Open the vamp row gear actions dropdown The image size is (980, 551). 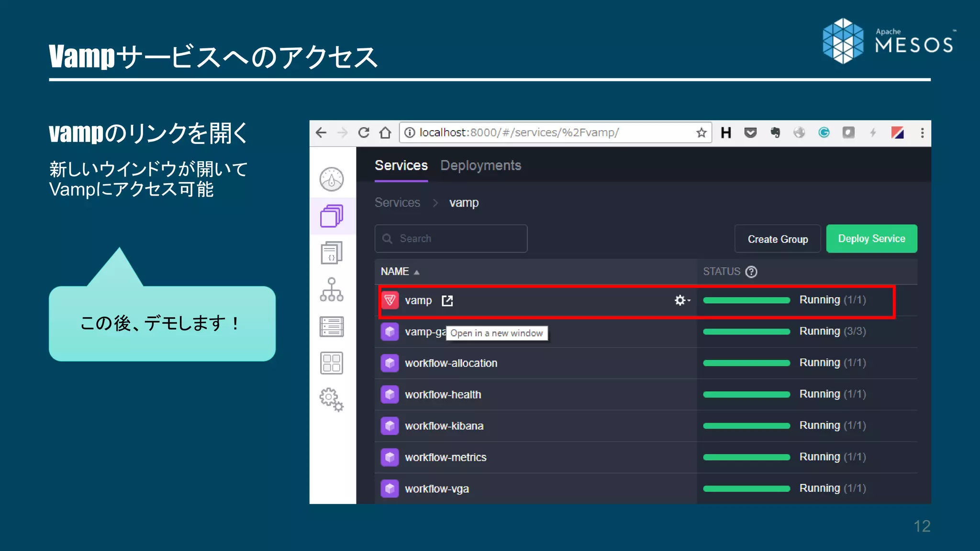click(682, 300)
